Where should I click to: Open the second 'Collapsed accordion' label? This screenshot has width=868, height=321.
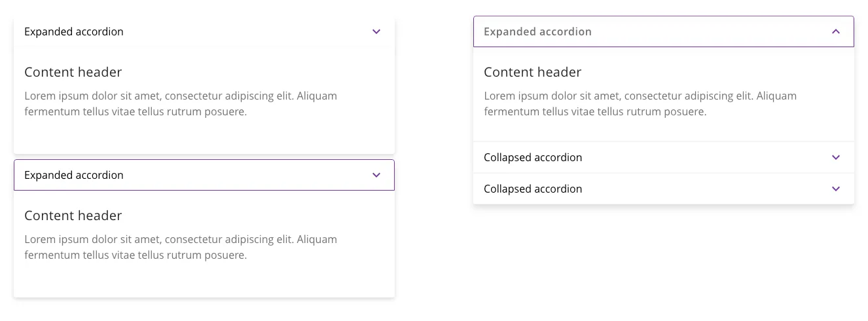(x=533, y=189)
